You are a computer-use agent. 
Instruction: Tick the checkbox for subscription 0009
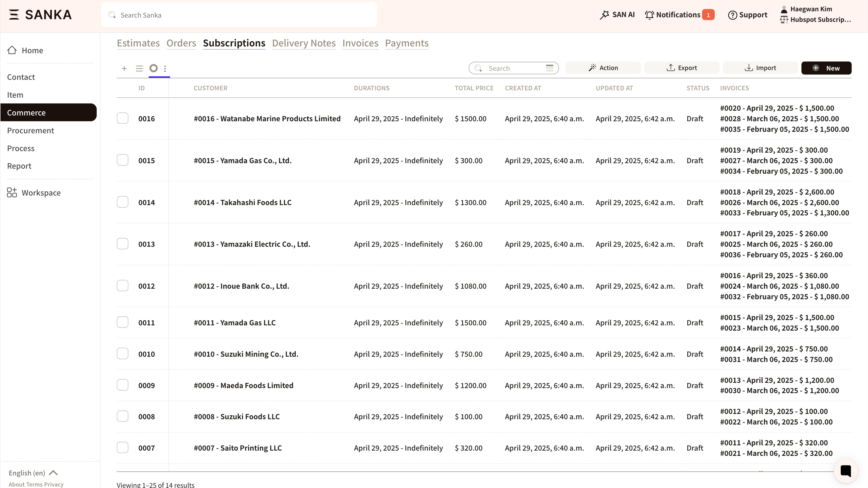point(123,385)
